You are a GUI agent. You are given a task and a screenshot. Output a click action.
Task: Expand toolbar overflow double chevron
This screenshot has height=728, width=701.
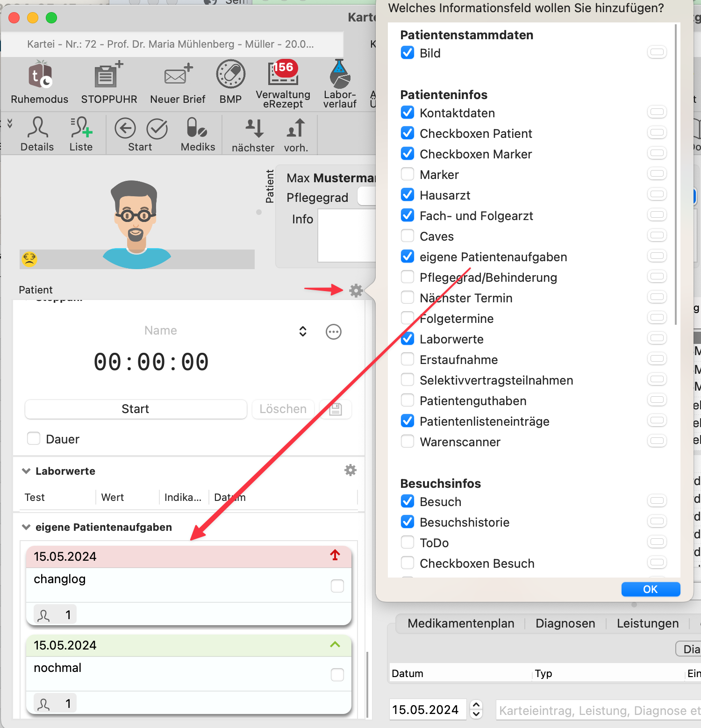click(10, 123)
